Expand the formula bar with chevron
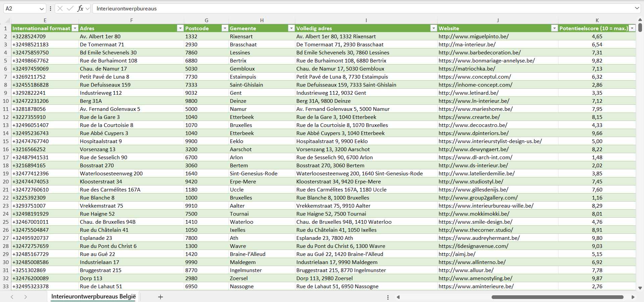The width and height of the screenshot is (644, 302). [x=637, y=8]
